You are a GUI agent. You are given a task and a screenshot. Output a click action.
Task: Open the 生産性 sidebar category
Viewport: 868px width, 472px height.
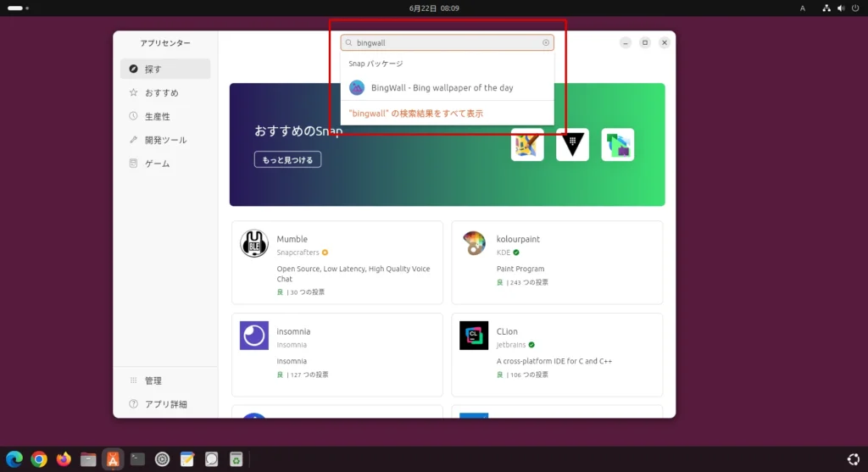pos(165,116)
